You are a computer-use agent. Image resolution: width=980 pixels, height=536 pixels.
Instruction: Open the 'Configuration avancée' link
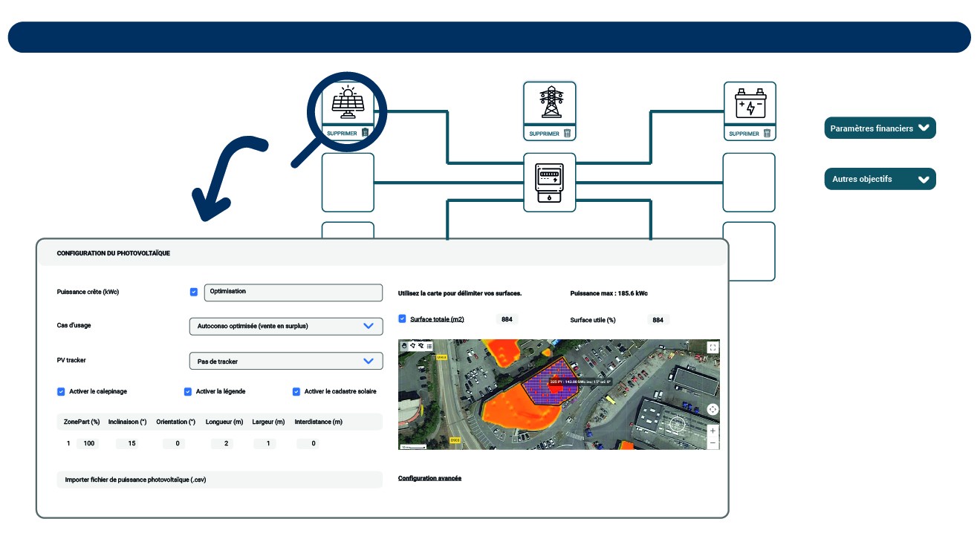pyautogui.click(x=429, y=478)
